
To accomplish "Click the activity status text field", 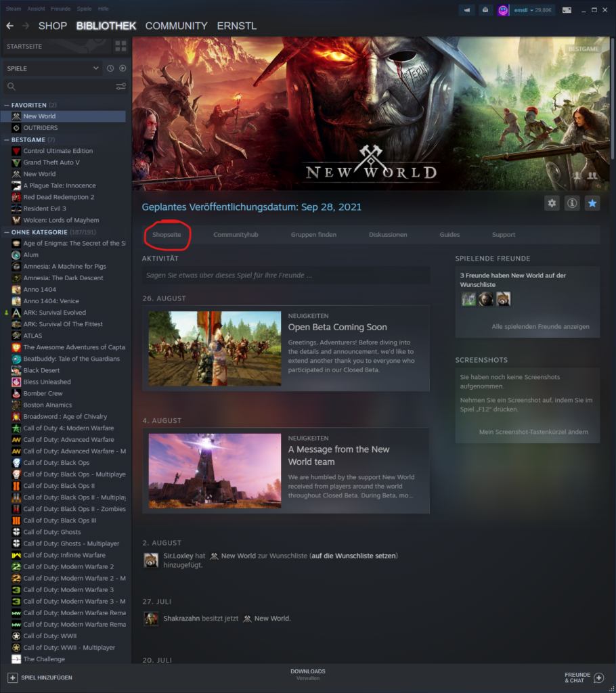I will point(286,275).
